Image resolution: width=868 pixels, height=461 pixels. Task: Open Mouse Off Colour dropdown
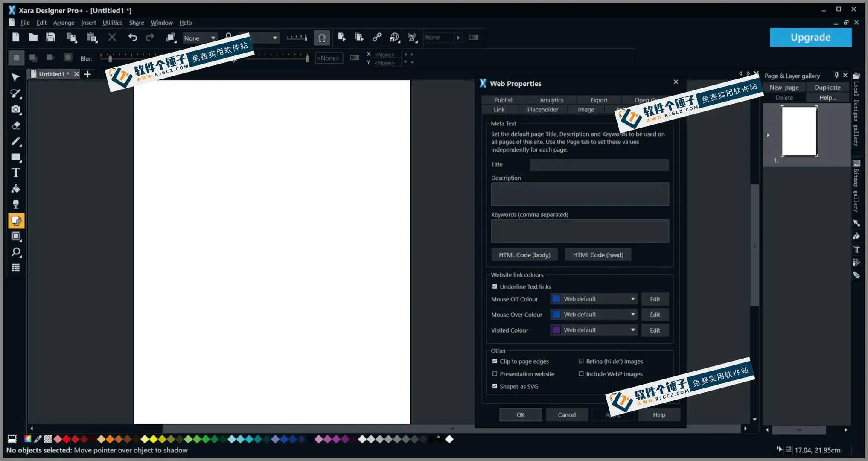click(x=594, y=299)
